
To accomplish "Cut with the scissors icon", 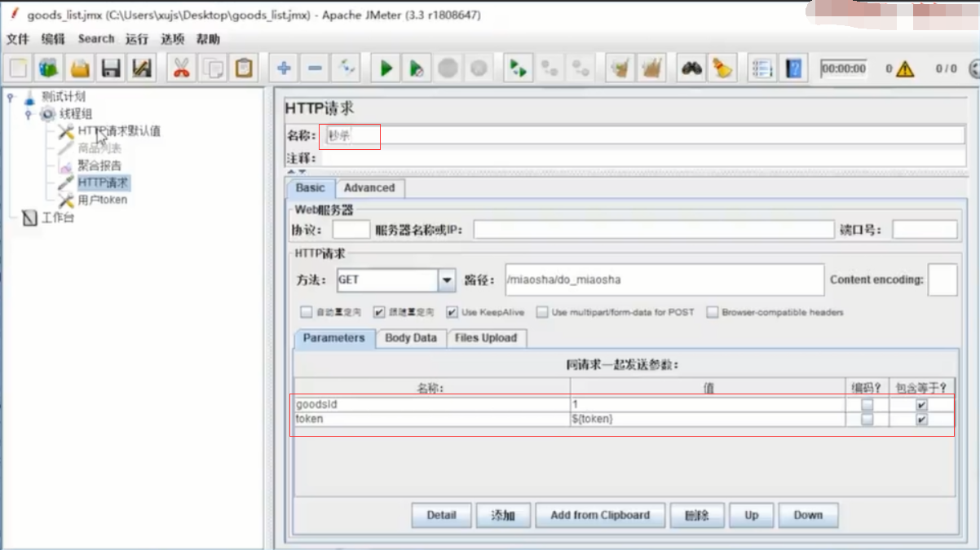I will point(181,68).
